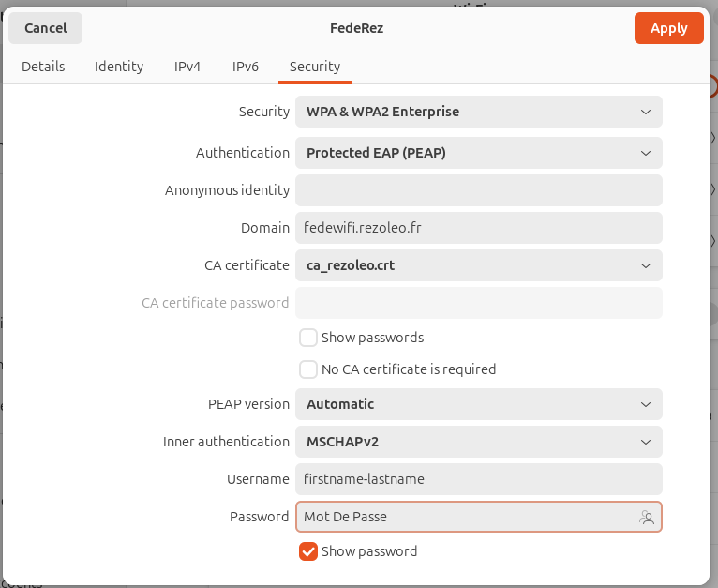This screenshot has width=718, height=588.
Task: Enable the Show passwords checkbox
Action: [x=308, y=338]
